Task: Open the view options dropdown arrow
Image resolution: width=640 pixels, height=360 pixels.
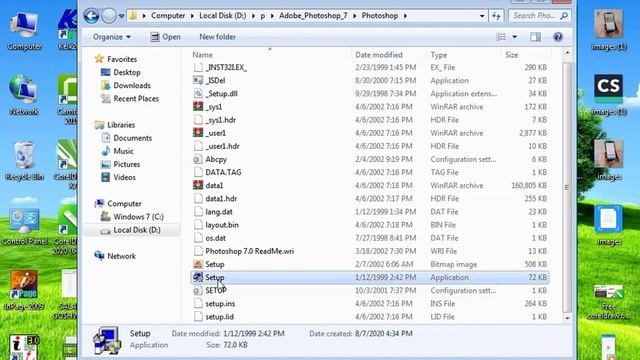Action: point(514,37)
